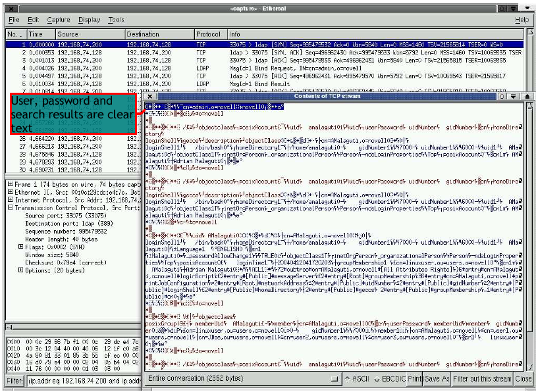Select packet 4, LDAP Bind Request

pos(265,68)
